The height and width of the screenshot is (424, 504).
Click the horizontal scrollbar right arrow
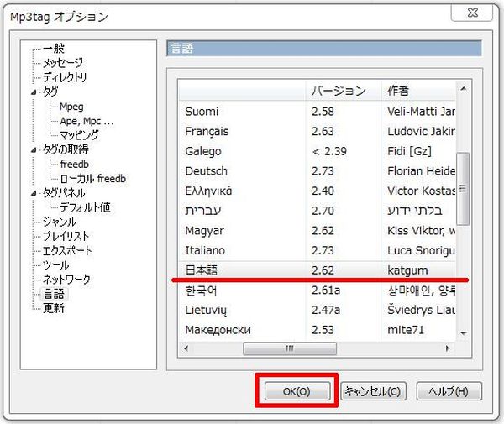447,348
